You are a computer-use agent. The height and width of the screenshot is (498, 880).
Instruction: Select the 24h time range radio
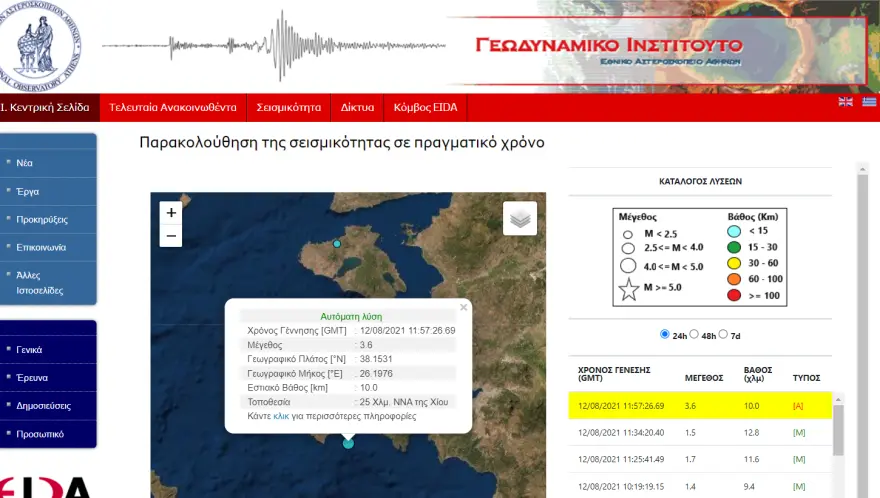pyautogui.click(x=666, y=334)
